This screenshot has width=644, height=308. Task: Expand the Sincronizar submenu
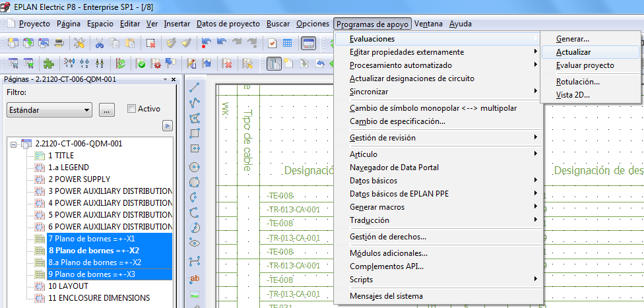pyautogui.click(x=438, y=91)
